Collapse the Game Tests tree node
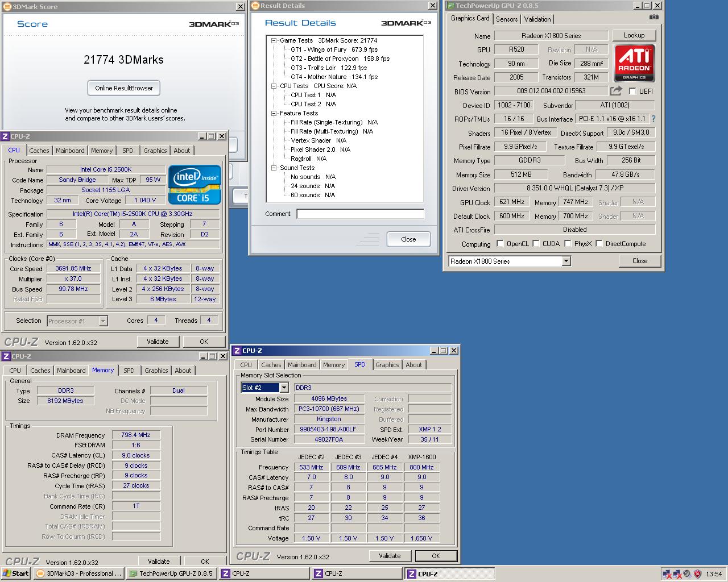 [274, 40]
